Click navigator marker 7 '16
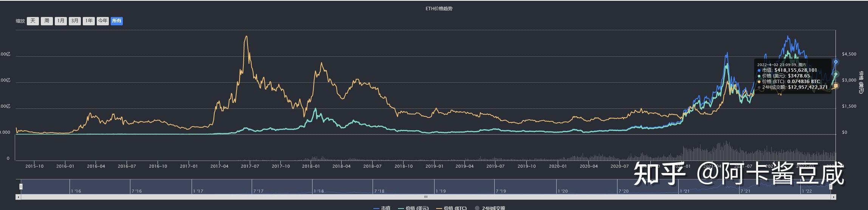 coord(136,191)
